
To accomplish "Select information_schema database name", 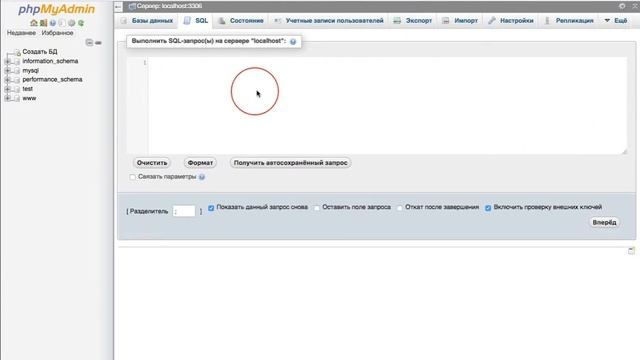I will 50,61.
